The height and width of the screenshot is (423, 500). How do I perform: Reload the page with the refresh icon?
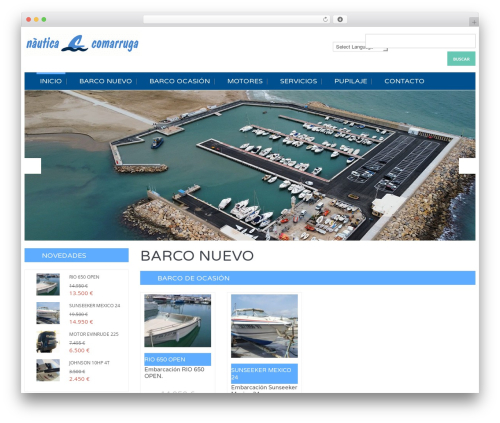pos(325,19)
